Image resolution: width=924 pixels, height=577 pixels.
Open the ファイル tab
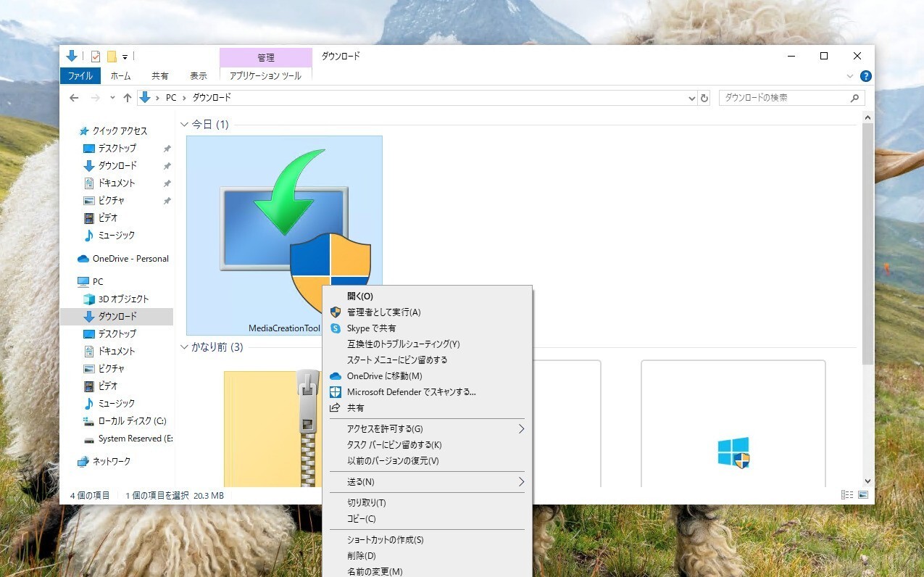click(80, 75)
